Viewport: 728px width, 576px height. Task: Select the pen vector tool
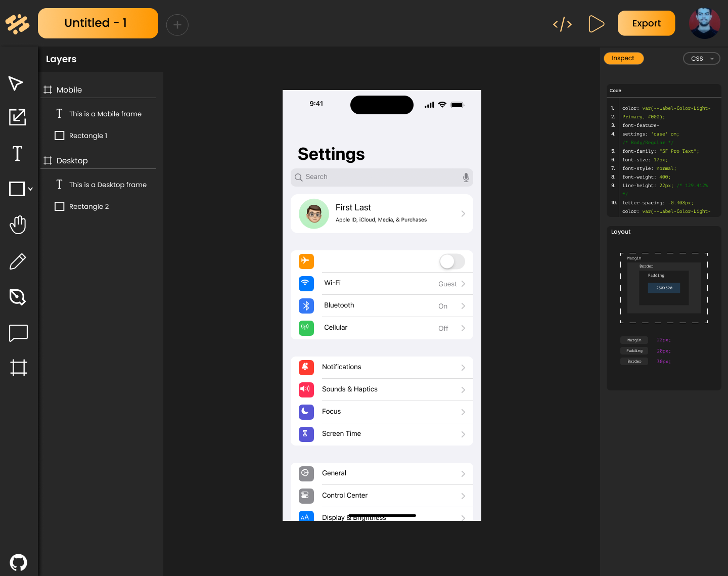[18, 297]
